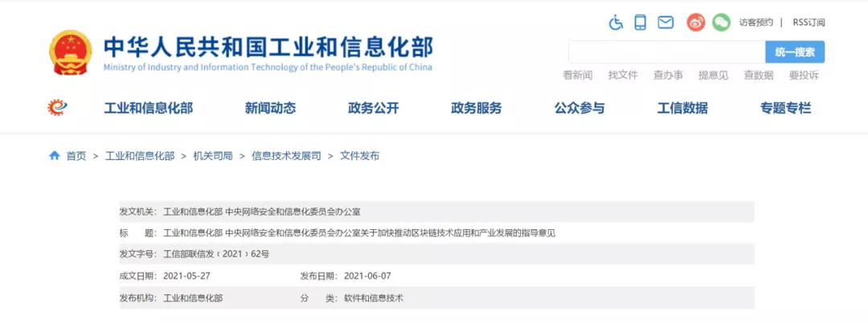The image size is (868, 324).
Task: Click the 成文日期 value 2021-05-27
Action: coord(186,276)
